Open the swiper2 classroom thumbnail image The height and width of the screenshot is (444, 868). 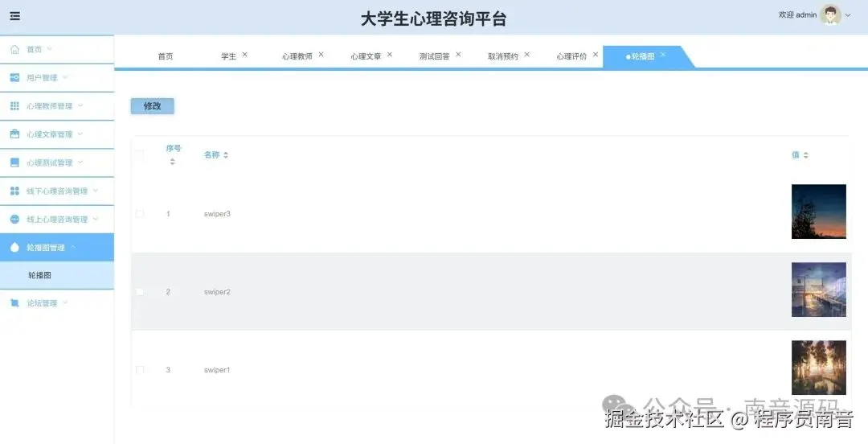(819, 290)
